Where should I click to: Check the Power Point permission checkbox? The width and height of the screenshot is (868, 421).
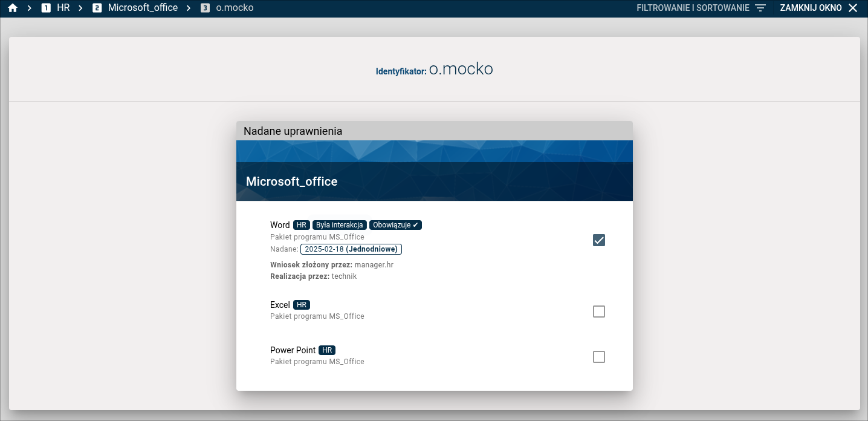pyautogui.click(x=599, y=357)
